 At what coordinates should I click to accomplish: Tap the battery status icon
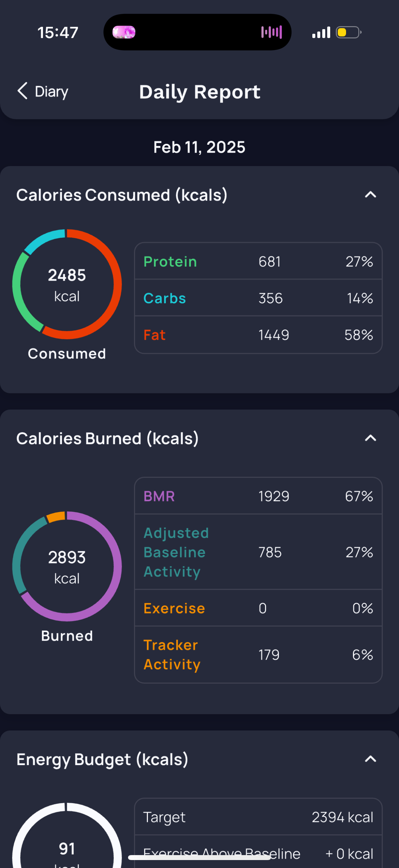tap(348, 32)
